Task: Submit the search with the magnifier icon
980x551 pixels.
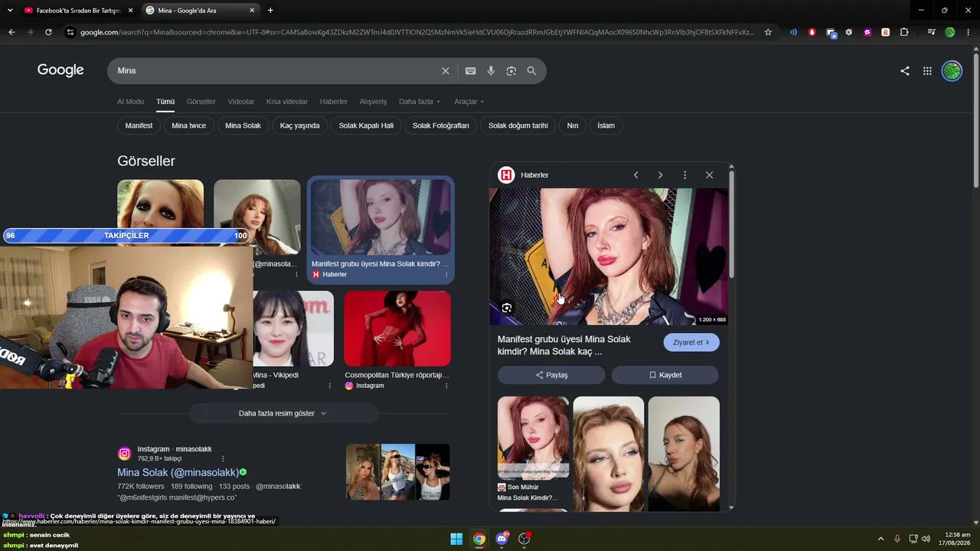Action: [531, 70]
